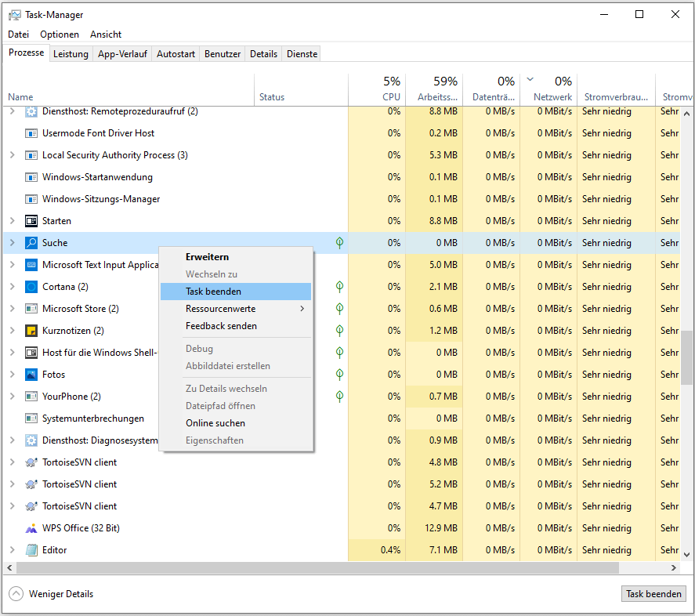Screen dimensions: 695x616
Task: Click the green leaf status icon for Cortana
Action: 339,287
